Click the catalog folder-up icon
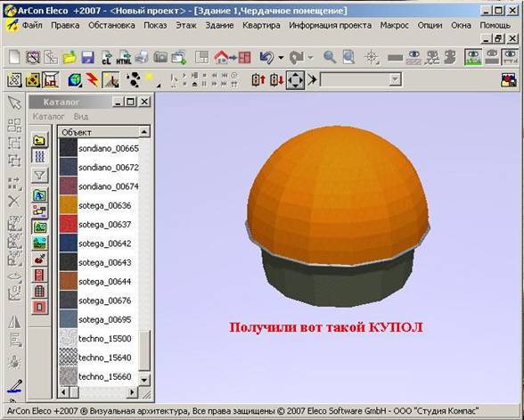This screenshot has width=524, height=420. (40, 140)
